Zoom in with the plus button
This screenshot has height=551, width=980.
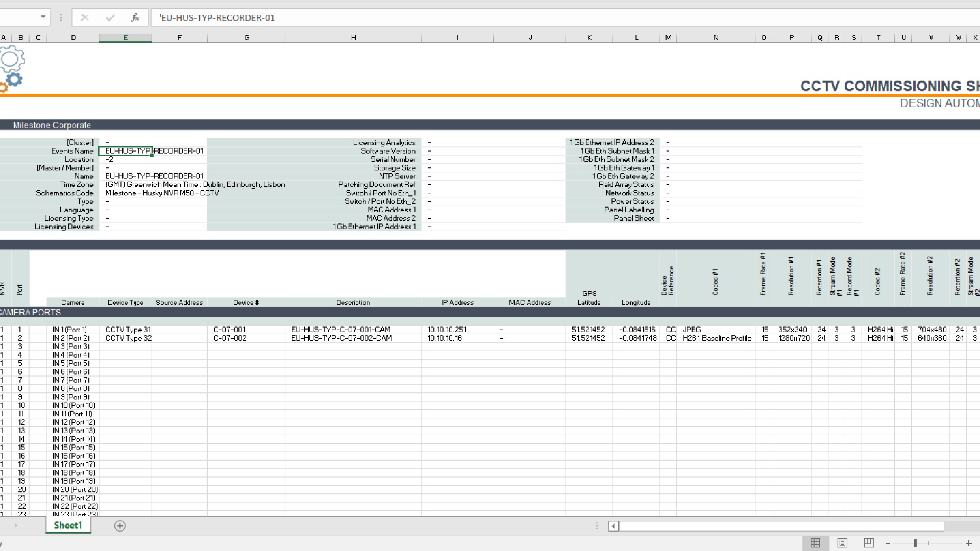(x=969, y=544)
